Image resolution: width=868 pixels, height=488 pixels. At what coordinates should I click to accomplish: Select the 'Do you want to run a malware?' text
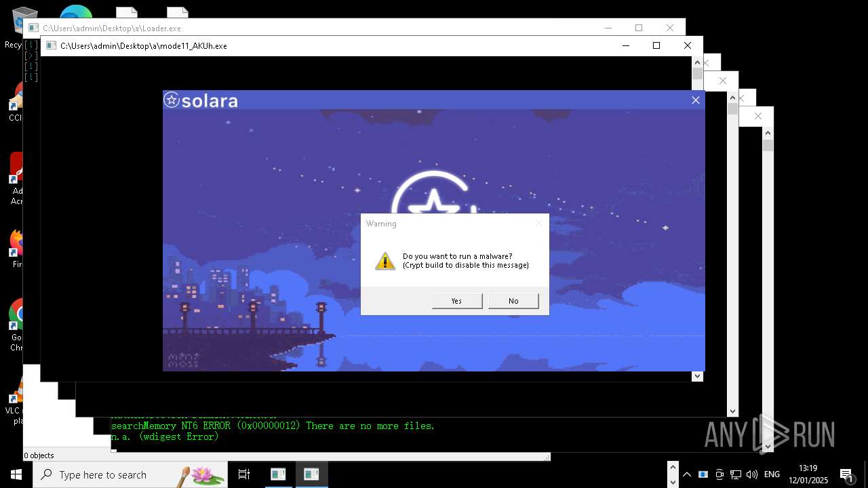click(x=458, y=256)
